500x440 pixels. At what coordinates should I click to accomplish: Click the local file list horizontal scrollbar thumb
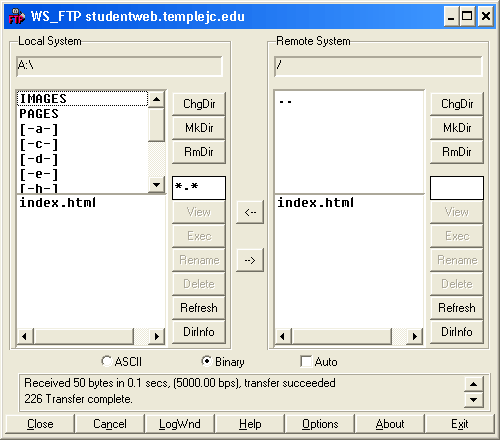84,336
